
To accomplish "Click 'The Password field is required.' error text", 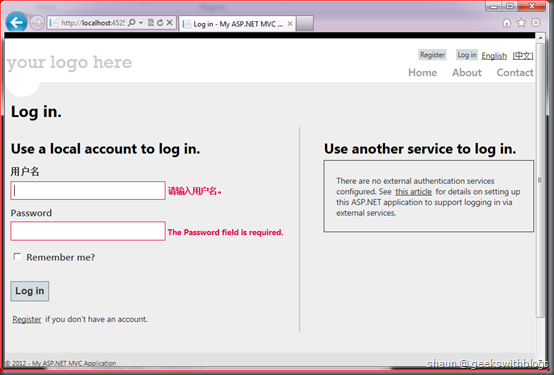I will (225, 232).
